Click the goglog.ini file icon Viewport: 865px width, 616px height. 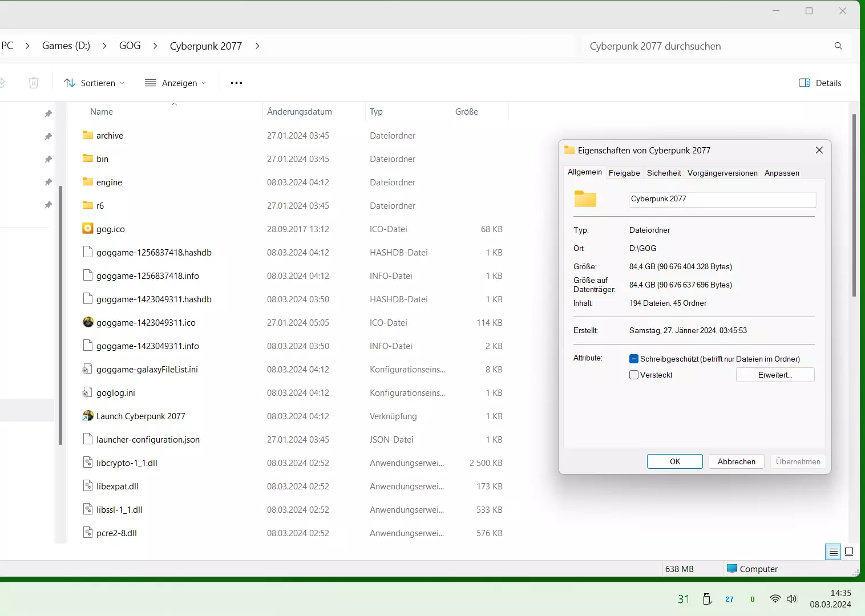pos(87,392)
